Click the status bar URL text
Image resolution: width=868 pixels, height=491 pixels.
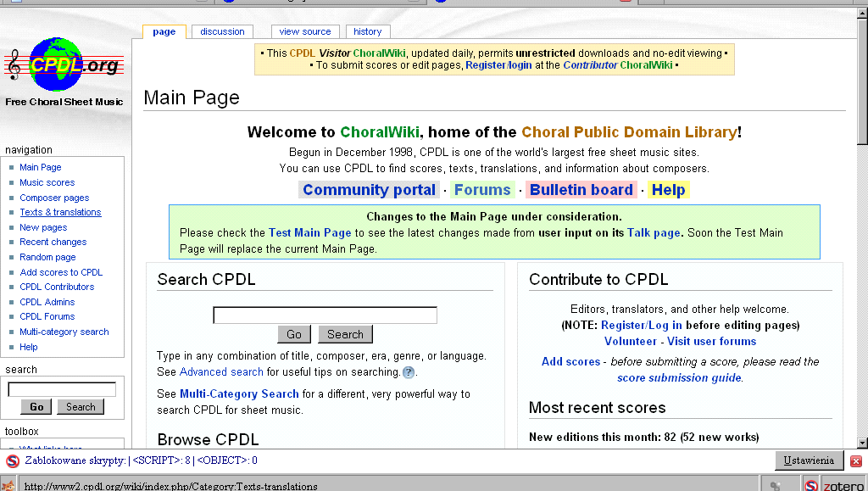(x=171, y=487)
